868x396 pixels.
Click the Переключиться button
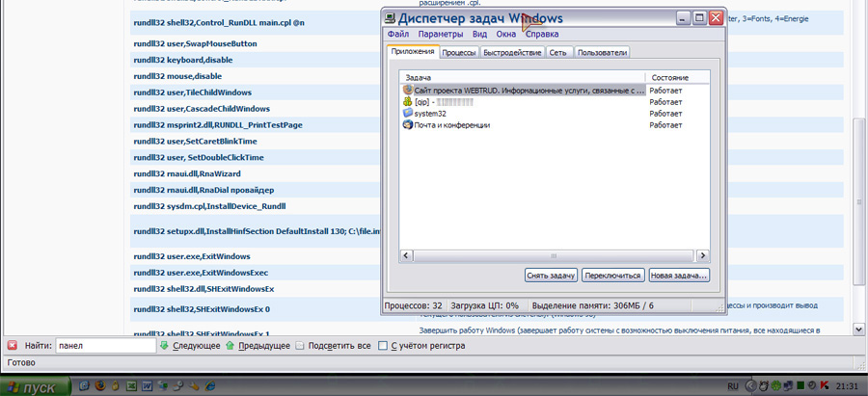[612, 276]
